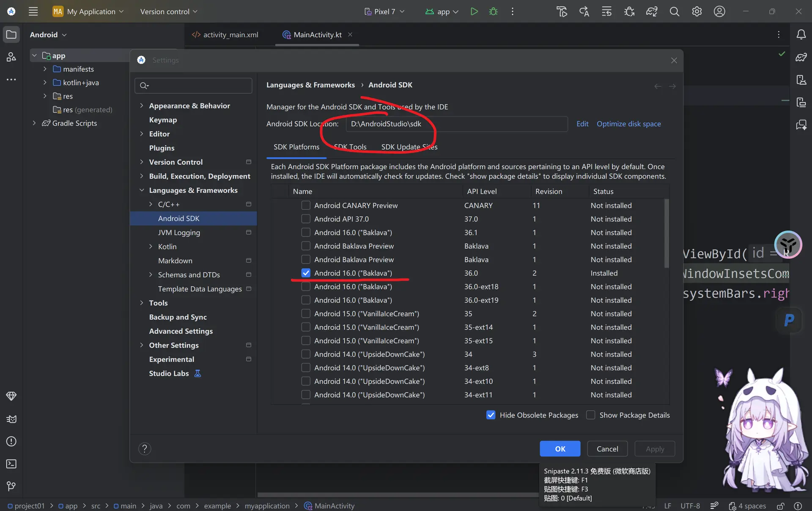812x511 pixels.
Task: Open Advanced Settings page
Action: click(x=181, y=331)
